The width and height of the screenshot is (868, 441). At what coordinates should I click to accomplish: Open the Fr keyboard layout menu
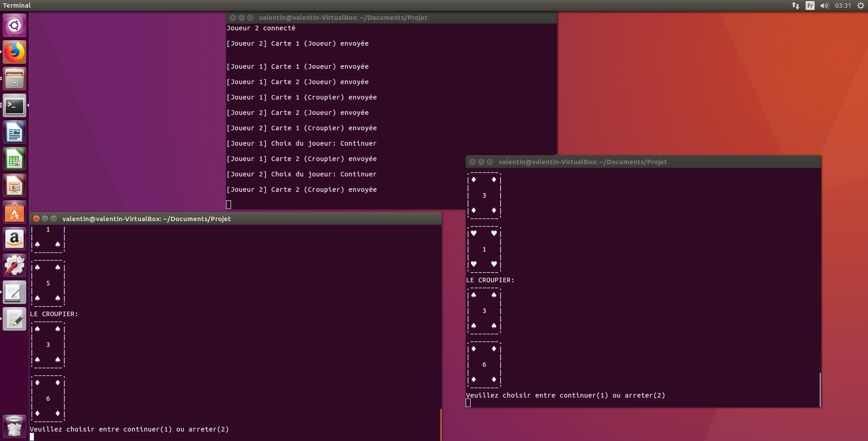(x=810, y=5)
